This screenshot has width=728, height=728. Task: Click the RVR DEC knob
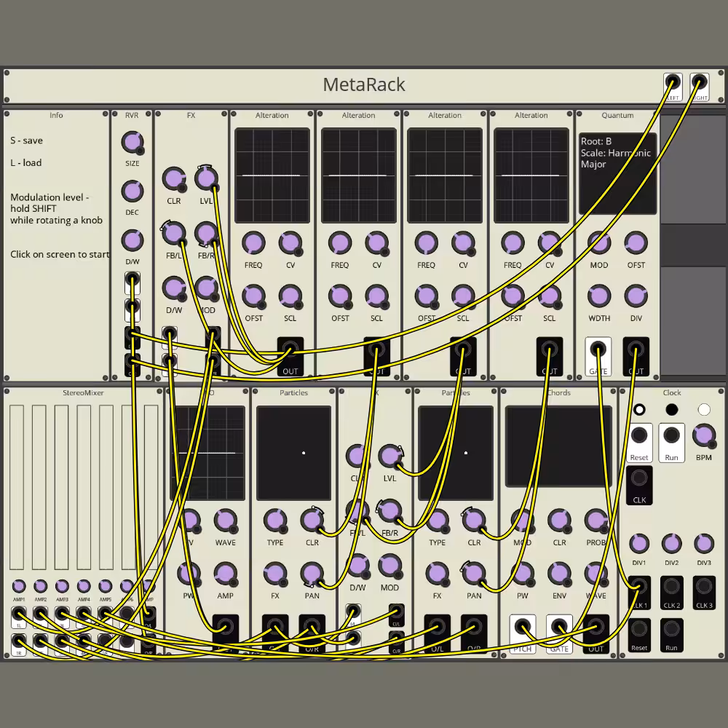click(132, 191)
